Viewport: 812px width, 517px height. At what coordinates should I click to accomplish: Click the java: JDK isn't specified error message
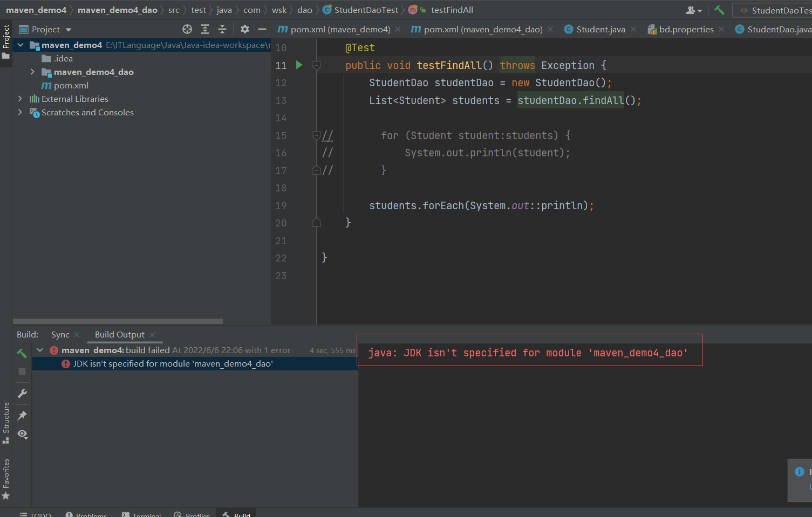(528, 353)
